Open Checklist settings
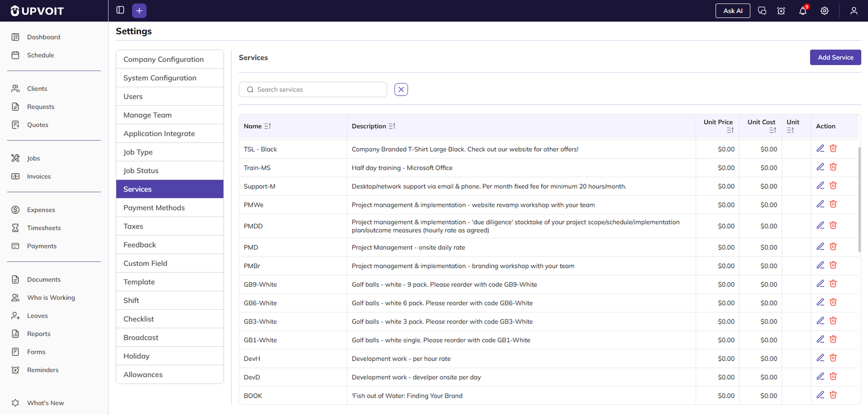868x415 pixels. [170, 319]
